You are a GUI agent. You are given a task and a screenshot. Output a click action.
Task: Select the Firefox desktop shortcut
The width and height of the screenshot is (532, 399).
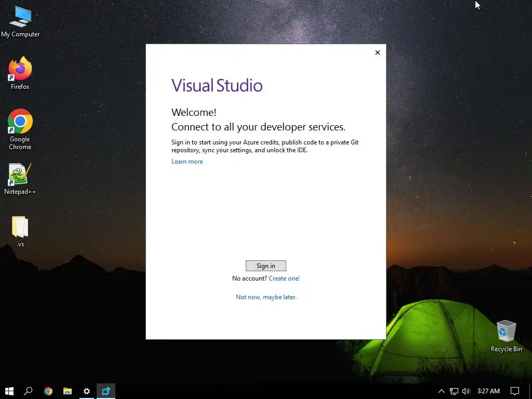coord(20,73)
